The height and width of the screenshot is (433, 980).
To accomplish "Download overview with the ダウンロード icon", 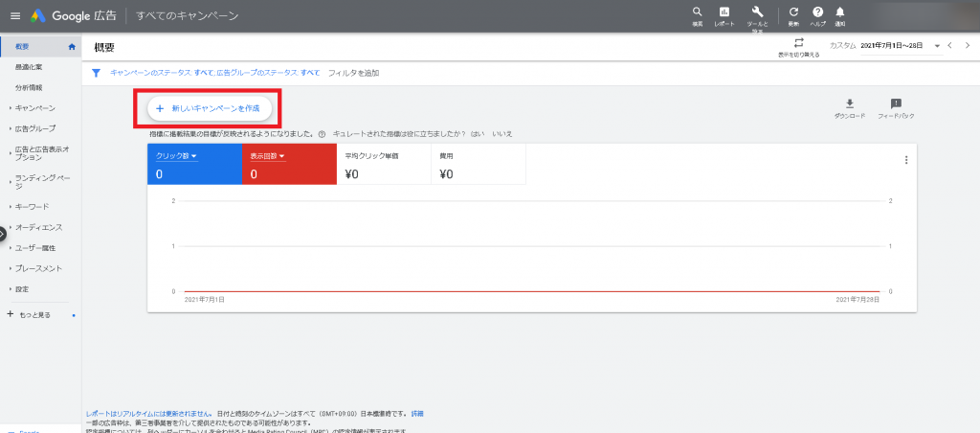I will tap(850, 103).
